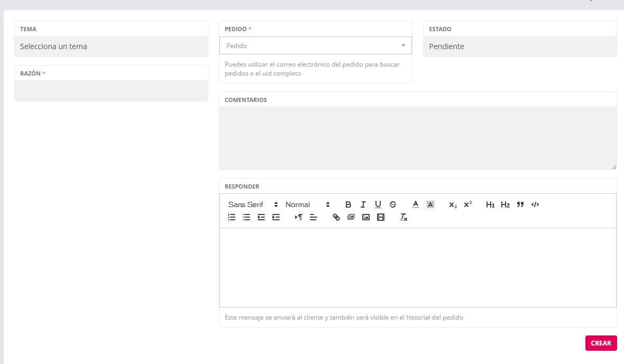Open the Normal text size dropdown

coord(307,204)
